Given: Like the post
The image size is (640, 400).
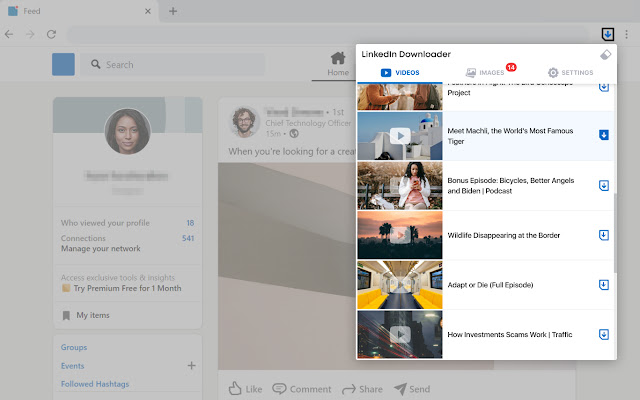Looking at the screenshot, I should (245, 389).
